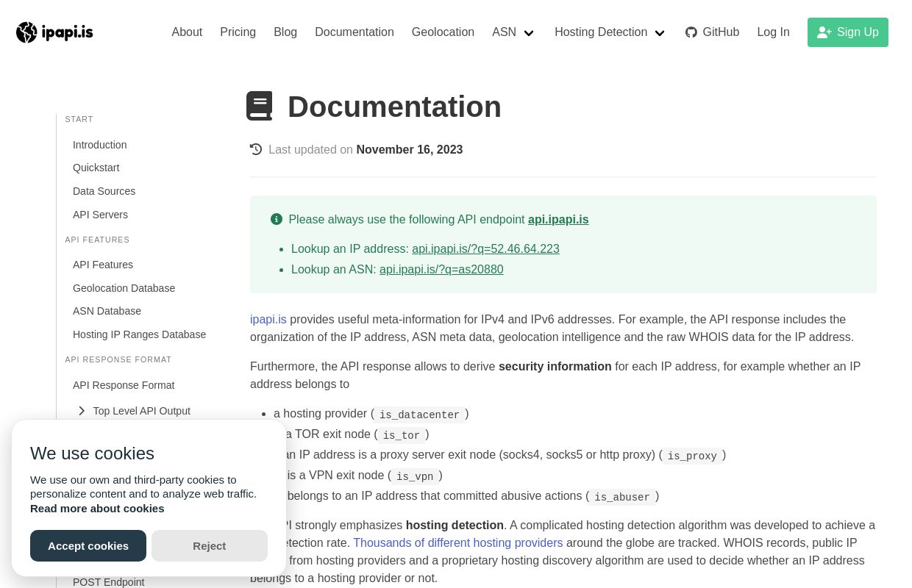Open the Geolocation nav item
912x588 pixels.
click(443, 32)
